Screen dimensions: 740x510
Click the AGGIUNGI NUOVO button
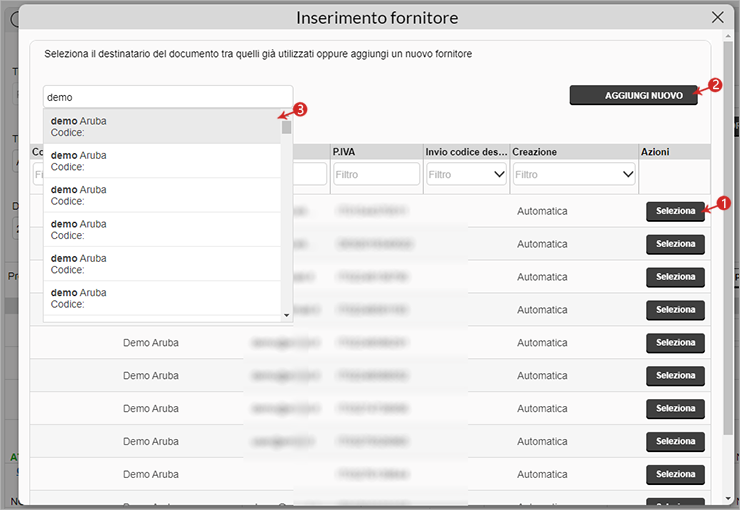tap(633, 95)
